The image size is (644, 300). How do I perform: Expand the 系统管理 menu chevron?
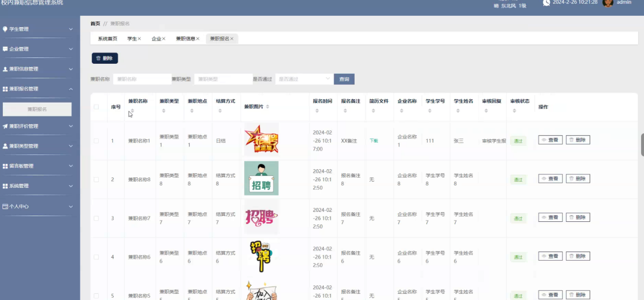coord(71,186)
